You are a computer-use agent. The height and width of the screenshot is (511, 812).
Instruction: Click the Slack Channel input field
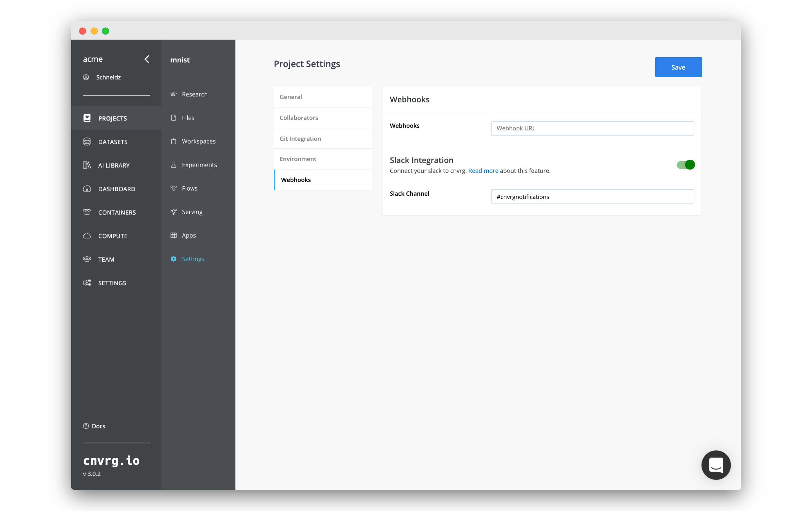(592, 196)
